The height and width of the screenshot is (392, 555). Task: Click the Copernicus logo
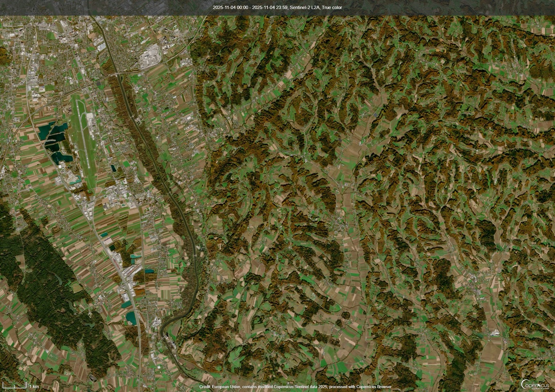535,384
